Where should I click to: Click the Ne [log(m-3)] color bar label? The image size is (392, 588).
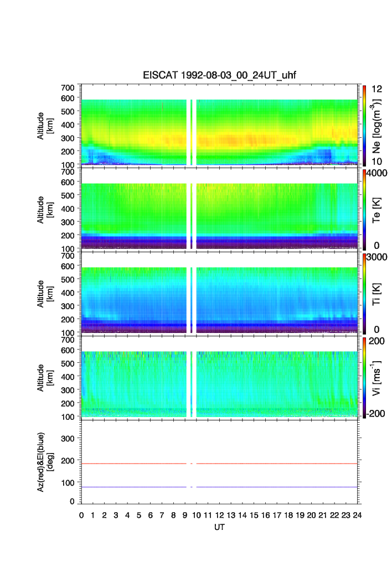(x=376, y=126)
